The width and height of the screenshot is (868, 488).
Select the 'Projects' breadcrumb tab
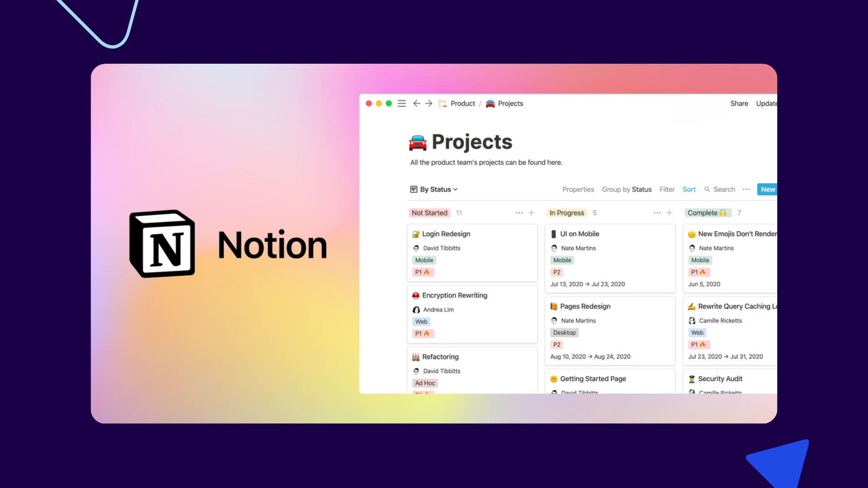(509, 103)
